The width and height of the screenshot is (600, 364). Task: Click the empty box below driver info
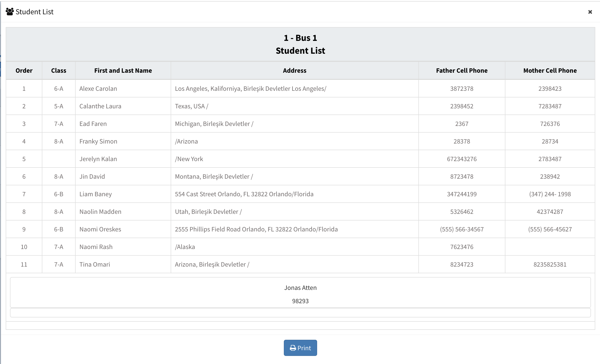pyautogui.click(x=300, y=313)
